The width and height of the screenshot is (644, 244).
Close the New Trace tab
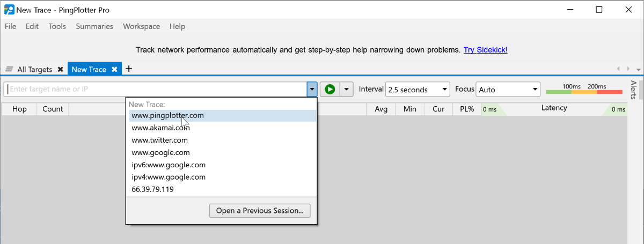(114, 69)
